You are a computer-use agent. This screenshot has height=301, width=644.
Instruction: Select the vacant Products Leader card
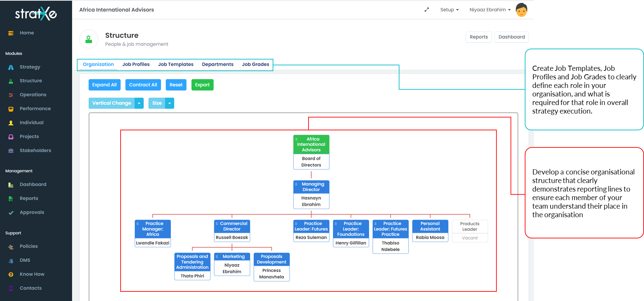tap(470, 231)
